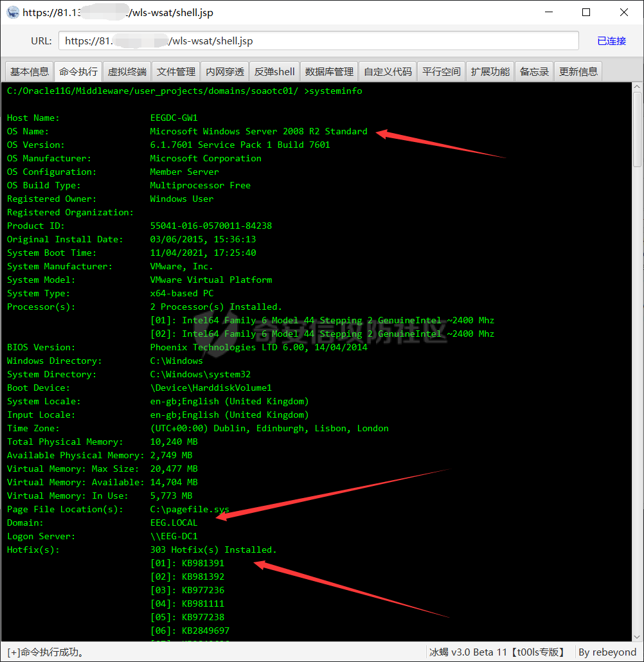Switch to the 备忘录 tab
This screenshot has width=644, height=662.
[534, 71]
